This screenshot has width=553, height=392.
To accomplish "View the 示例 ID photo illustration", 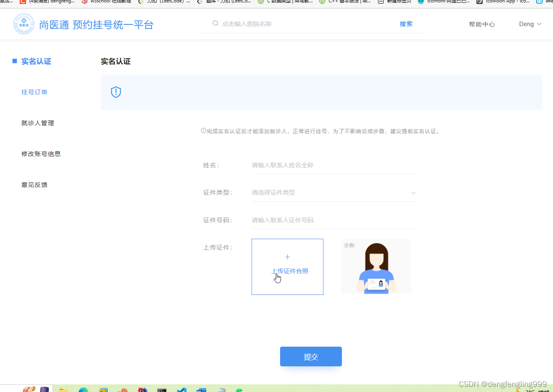I will pos(376,266).
